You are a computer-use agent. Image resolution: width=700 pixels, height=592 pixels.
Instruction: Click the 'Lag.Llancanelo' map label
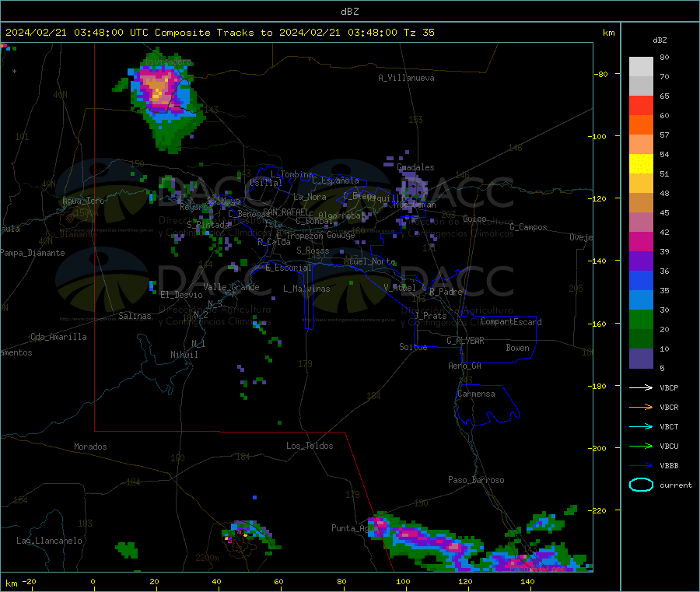49,541
